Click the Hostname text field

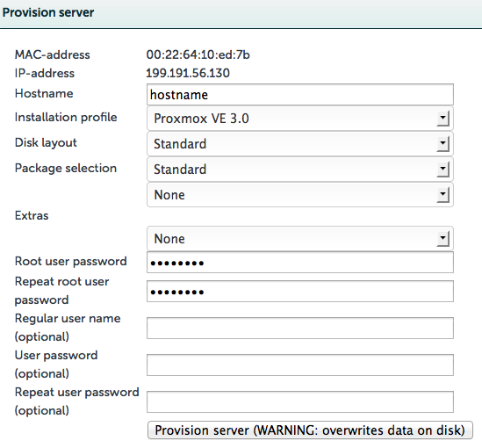[300, 95]
